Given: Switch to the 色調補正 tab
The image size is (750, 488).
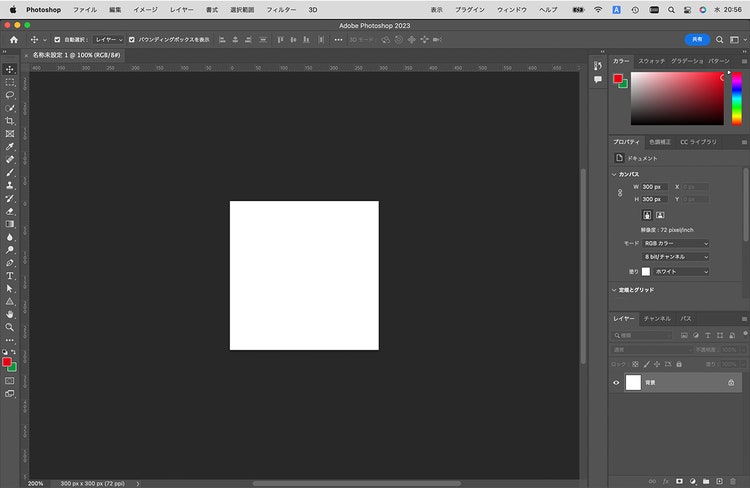Looking at the screenshot, I should pyautogui.click(x=660, y=142).
